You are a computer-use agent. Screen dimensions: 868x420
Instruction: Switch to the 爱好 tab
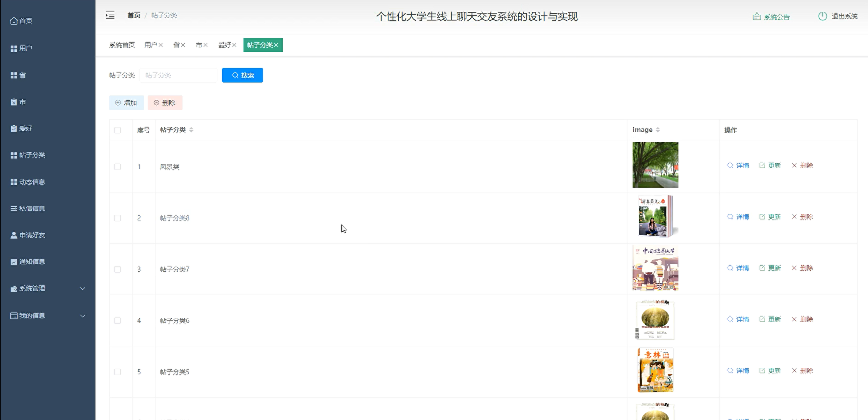coord(224,45)
